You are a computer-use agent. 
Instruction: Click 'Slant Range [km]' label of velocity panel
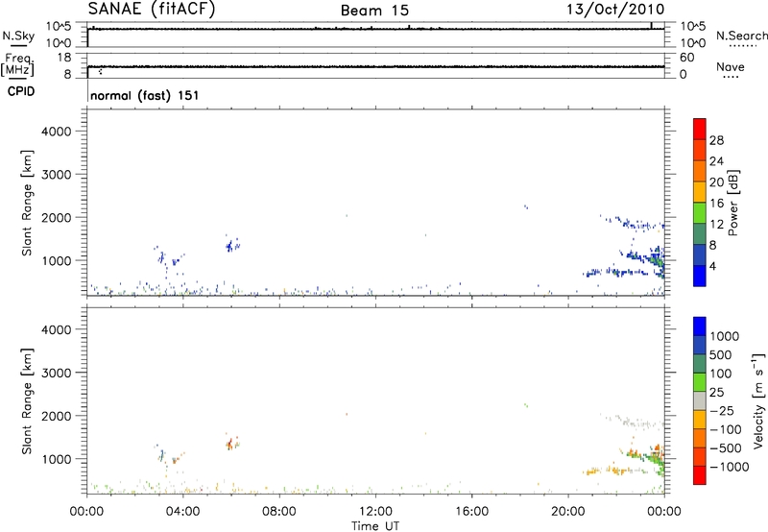tap(27, 401)
